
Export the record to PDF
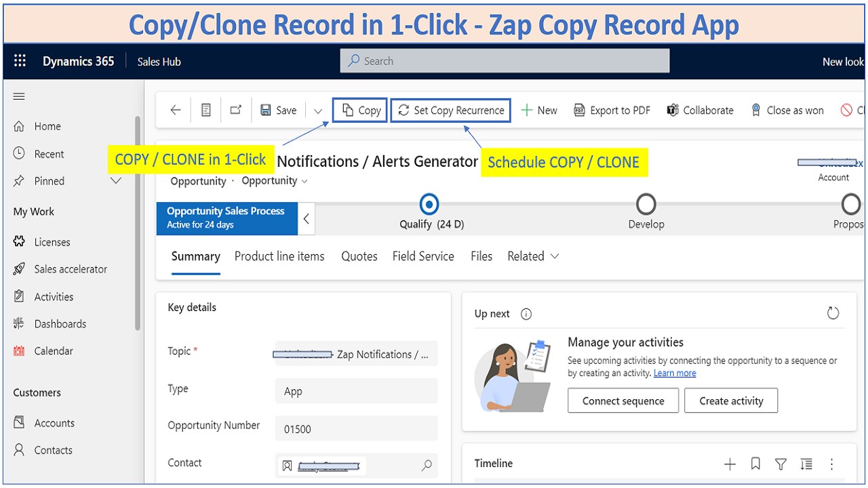[612, 110]
